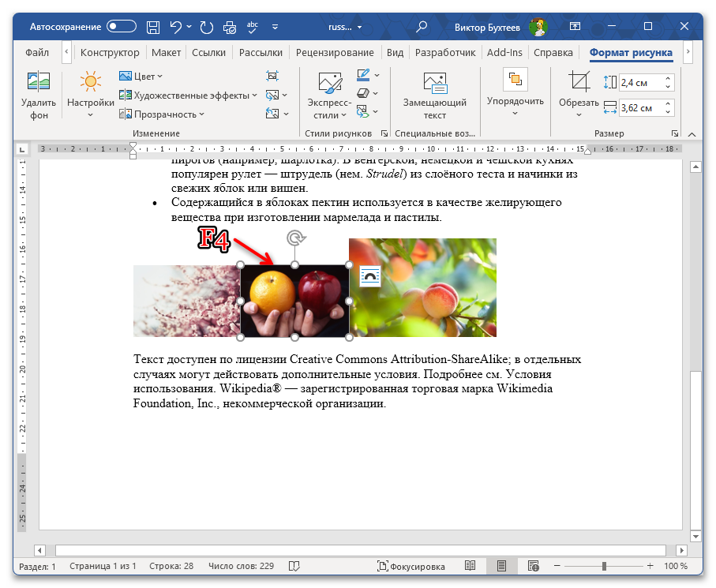Click the Redo/Repeat icon
The height and width of the screenshot is (588, 716).
click(x=206, y=27)
